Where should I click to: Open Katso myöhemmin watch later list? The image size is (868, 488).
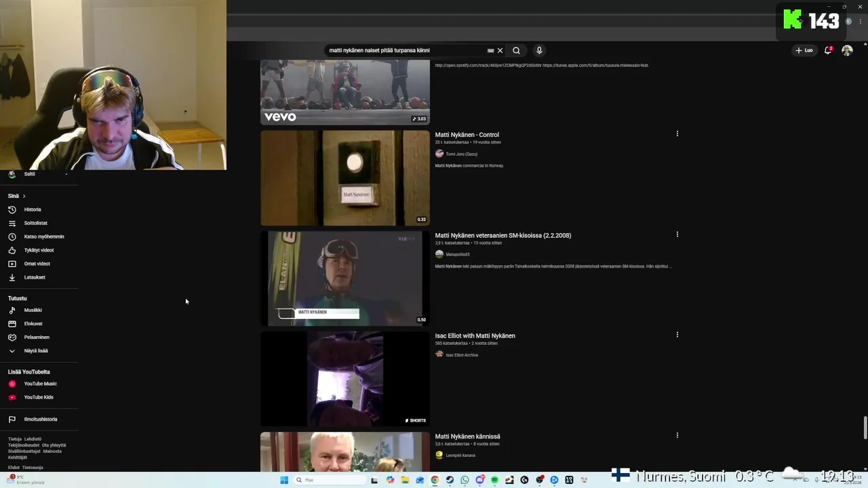click(x=43, y=237)
